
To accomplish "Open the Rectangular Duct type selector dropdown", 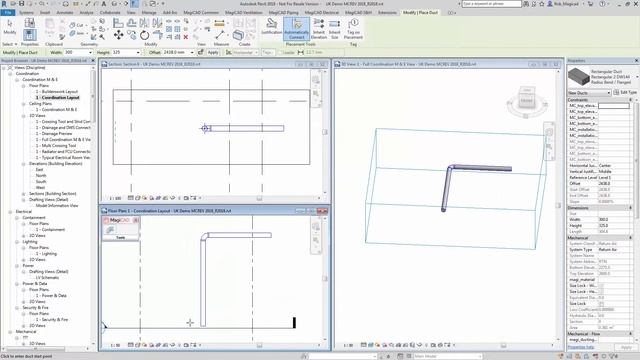I will (x=637, y=77).
